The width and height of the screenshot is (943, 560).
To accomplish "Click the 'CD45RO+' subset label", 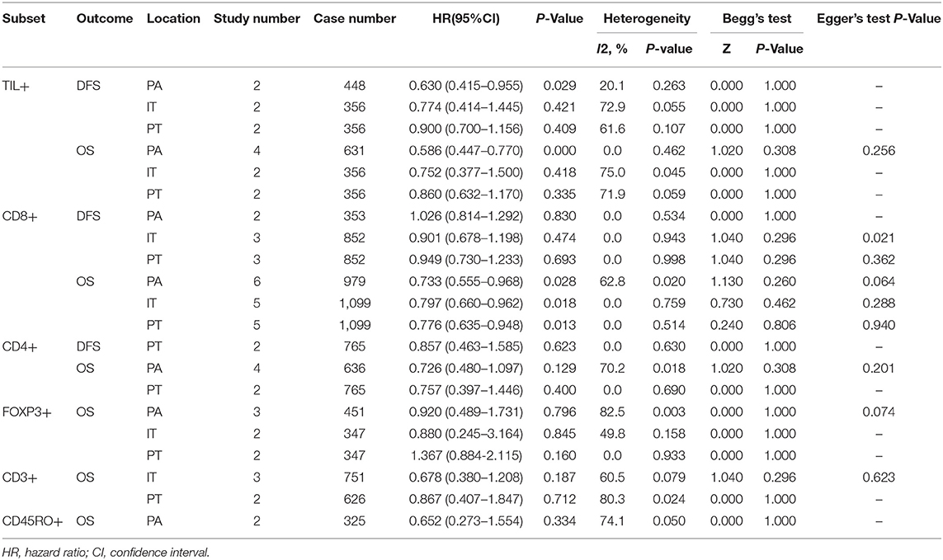I will 32,521.
